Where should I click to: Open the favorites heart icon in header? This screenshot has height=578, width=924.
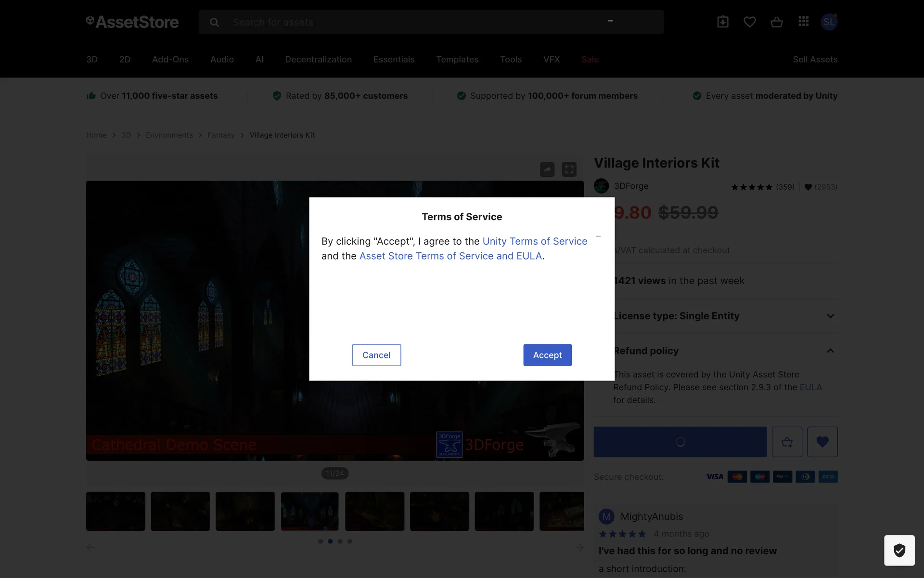tap(749, 22)
